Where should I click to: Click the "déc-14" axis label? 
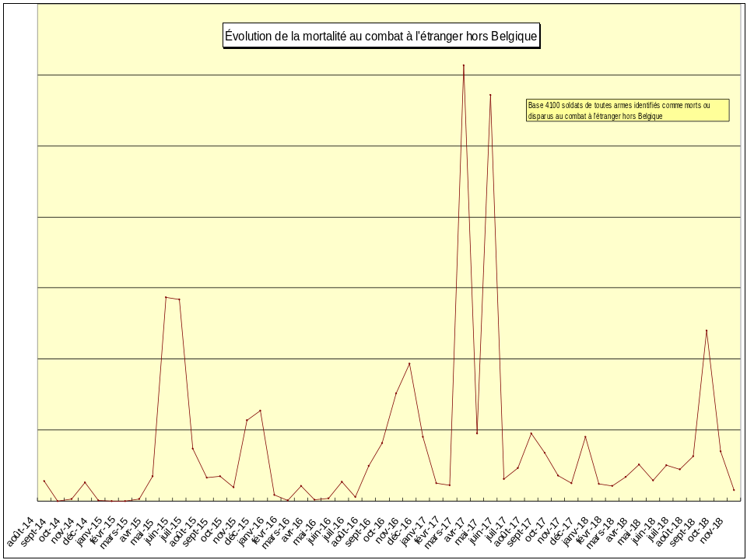point(75,530)
